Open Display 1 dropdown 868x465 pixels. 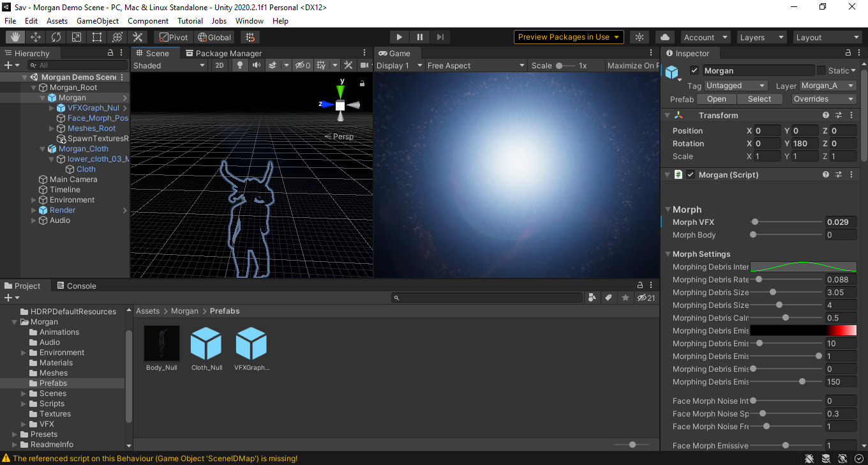[400, 65]
